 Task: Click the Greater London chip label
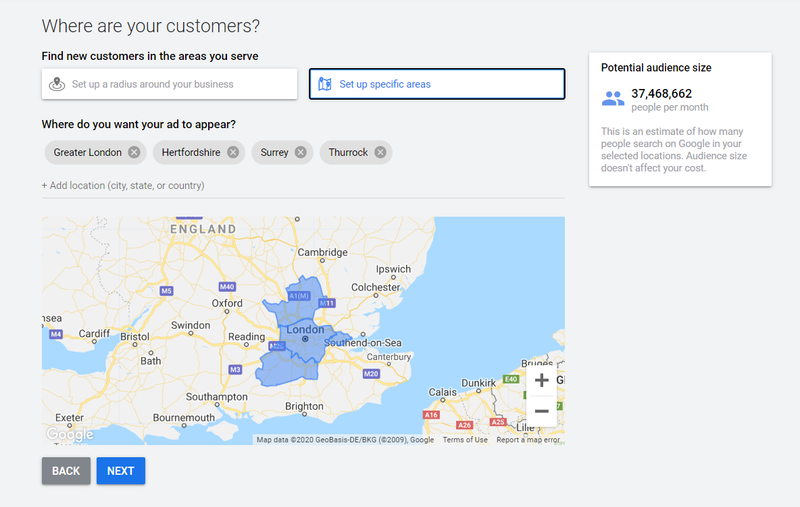(88, 153)
